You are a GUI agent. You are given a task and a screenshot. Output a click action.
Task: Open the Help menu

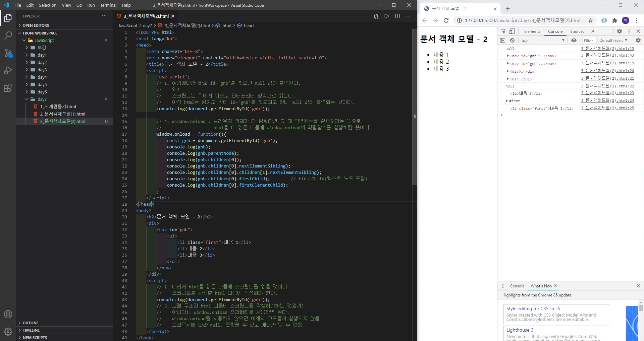click(x=126, y=5)
